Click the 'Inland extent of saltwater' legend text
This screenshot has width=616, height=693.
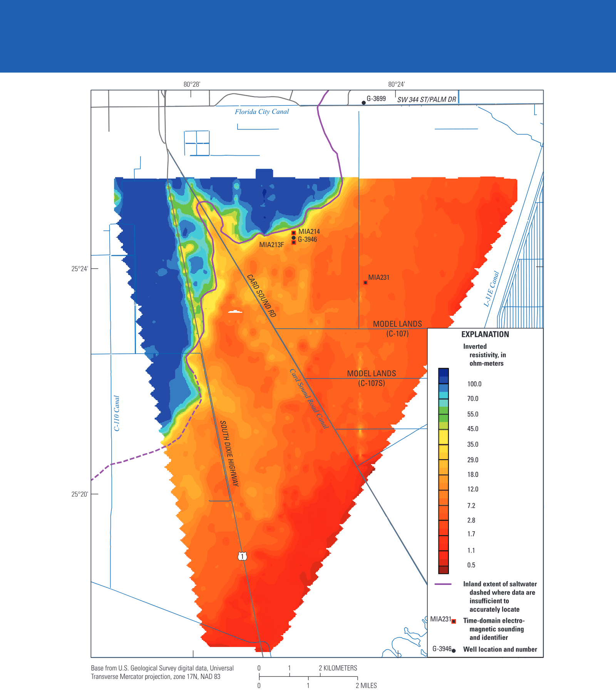(500, 597)
